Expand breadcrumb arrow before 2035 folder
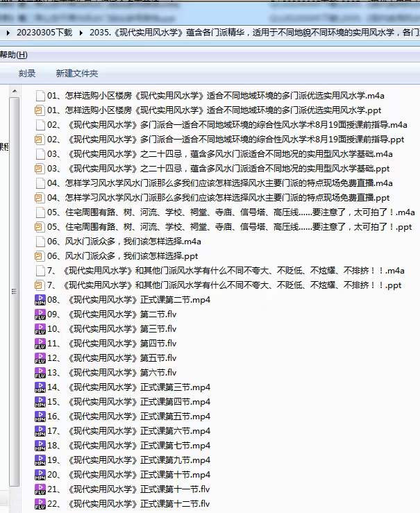This screenshot has width=420, height=513. point(81,33)
